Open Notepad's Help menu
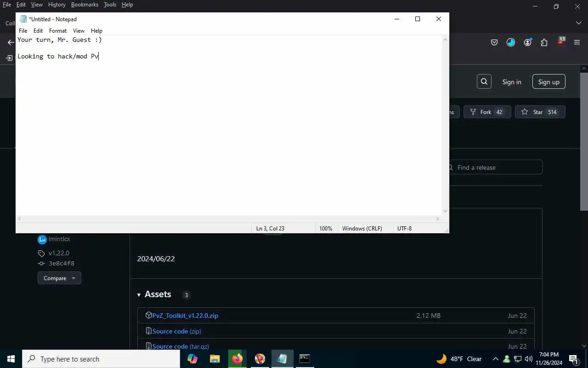 96,31
